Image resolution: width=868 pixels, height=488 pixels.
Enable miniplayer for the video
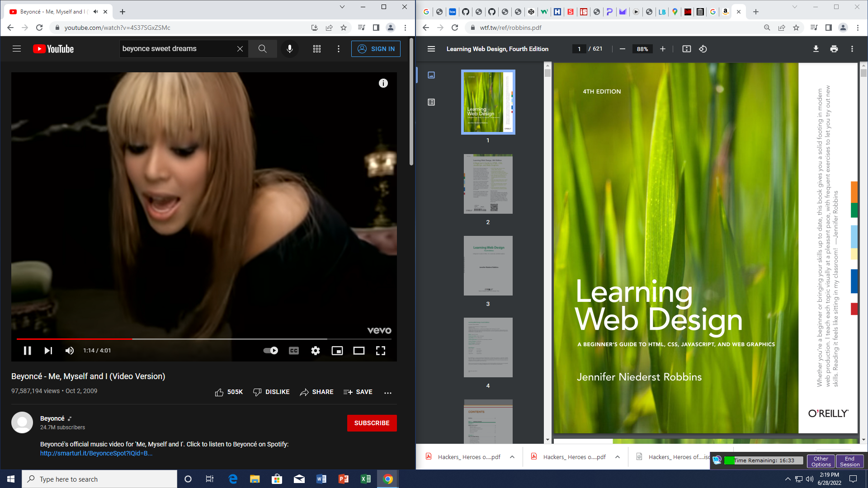click(x=337, y=351)
